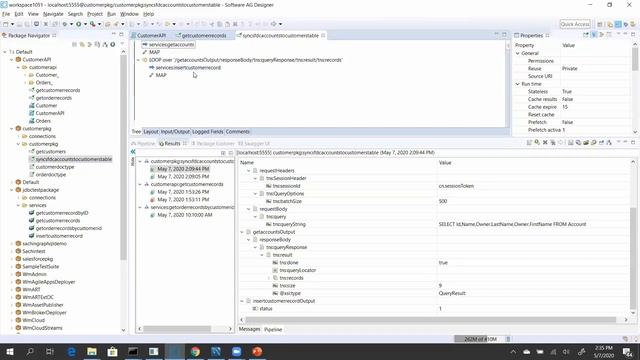The image size is (640, 360).
Task: Select result run May 7, 2020 2:09:05 PM
Action: pos(183,177)
